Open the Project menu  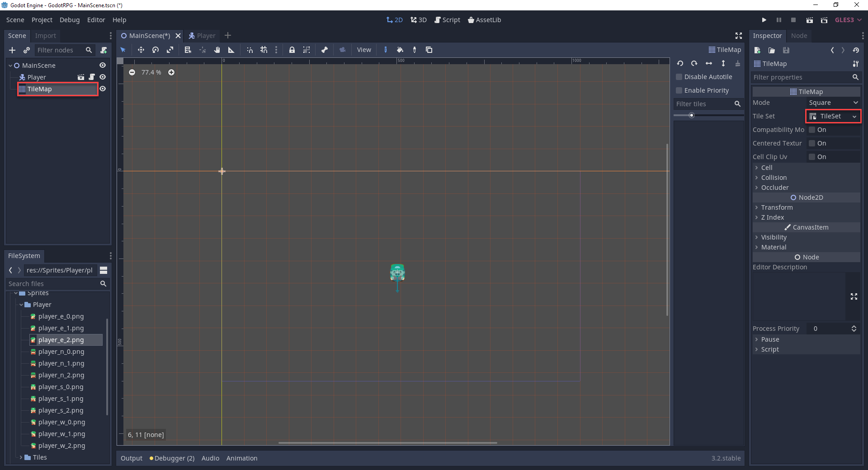tap(42, 20)
